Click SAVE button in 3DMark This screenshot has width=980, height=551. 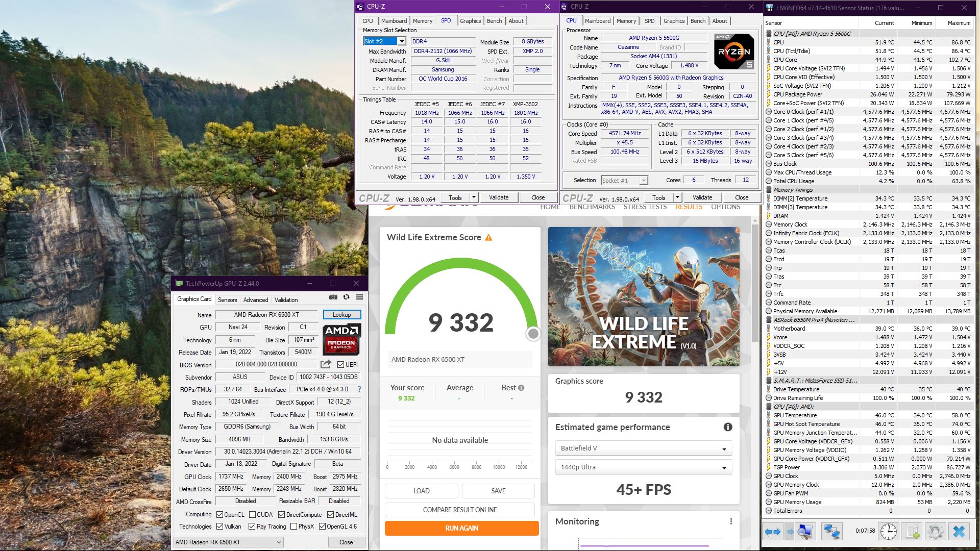tap(498, 491)
